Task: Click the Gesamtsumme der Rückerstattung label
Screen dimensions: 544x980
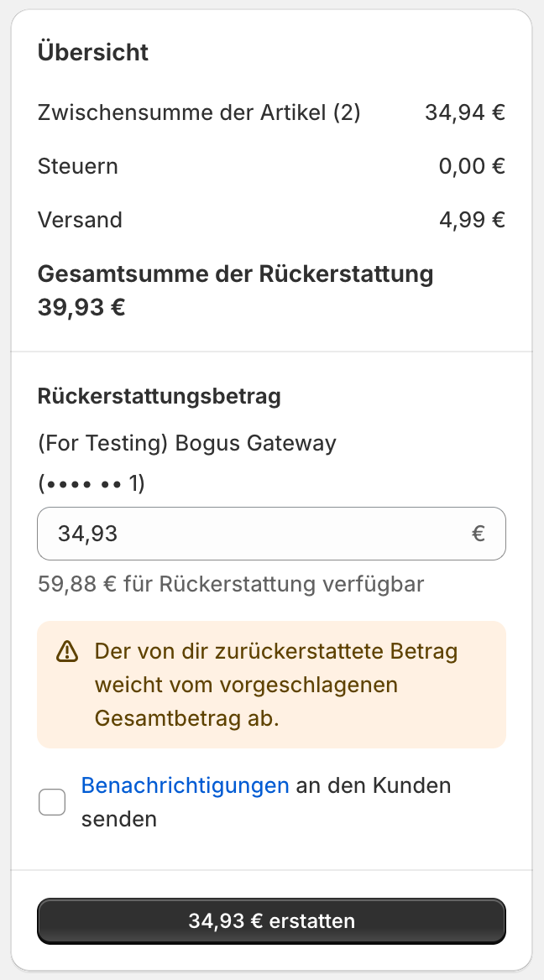Action: coord(234,274)
